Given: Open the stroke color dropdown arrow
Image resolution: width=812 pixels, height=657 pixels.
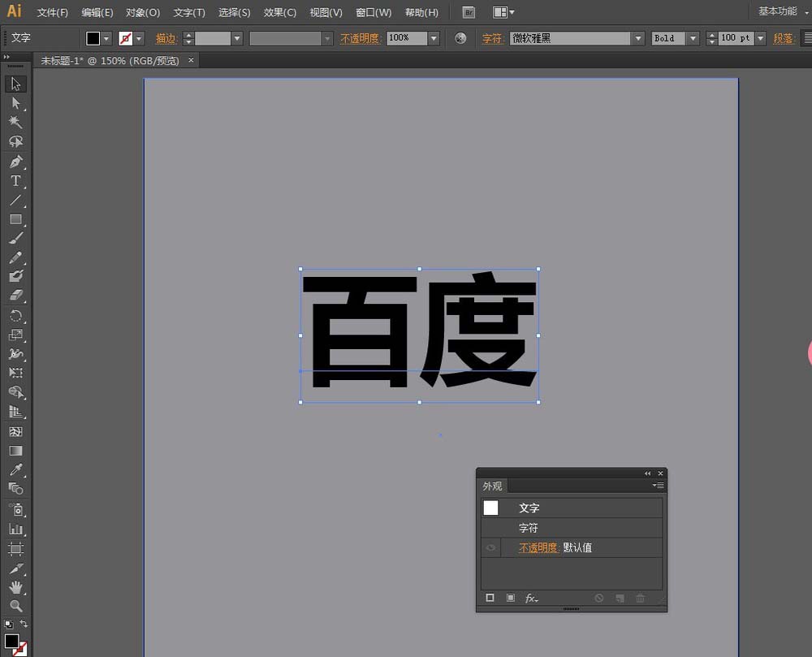Looking at the screenshot, I should [x=139, y=38].
